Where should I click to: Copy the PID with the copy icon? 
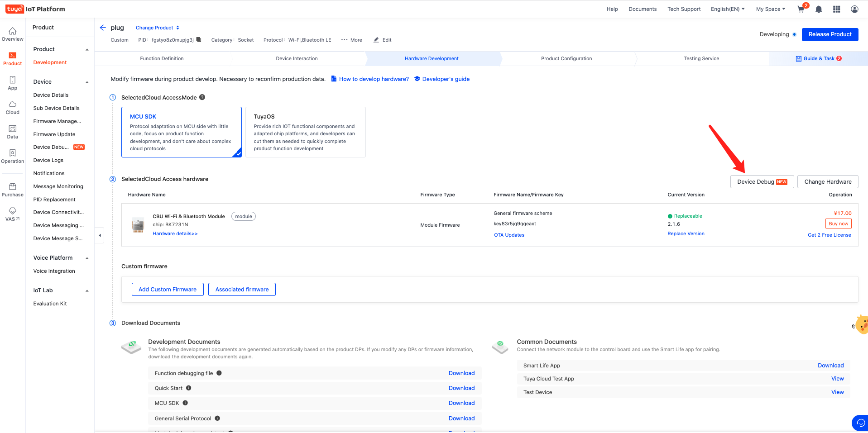pos(199,39)
